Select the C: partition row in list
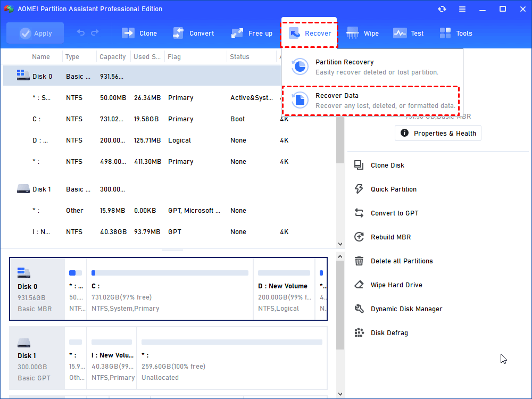Screen dimensions: 532x399 [x=169, y=119]
